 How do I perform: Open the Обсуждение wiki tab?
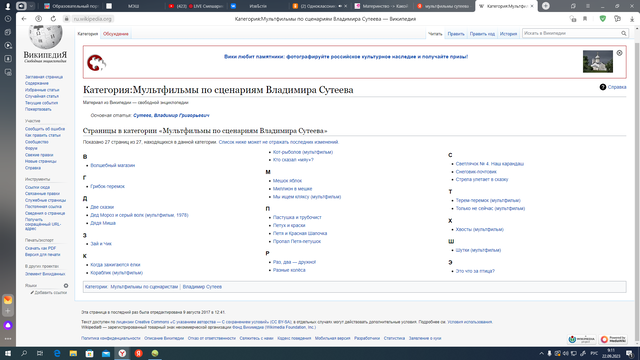[x=116, y=34]
